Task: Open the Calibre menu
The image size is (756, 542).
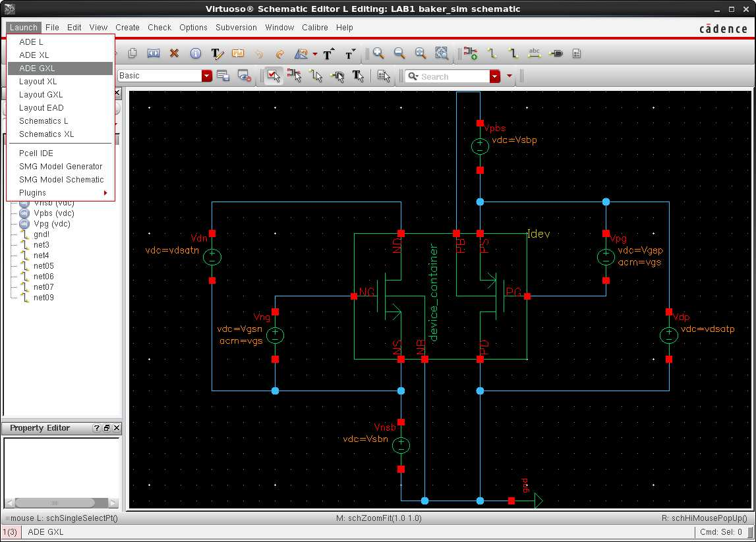Action: [315, 28]
